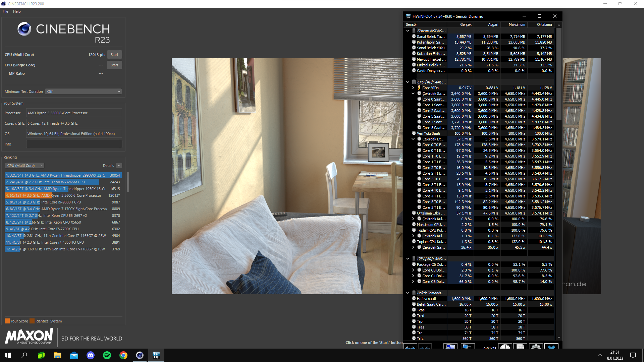Open the HWiNFO sensor settings gear icon
The width and height of the screenshot is (644, 362).
pos(536,347)
